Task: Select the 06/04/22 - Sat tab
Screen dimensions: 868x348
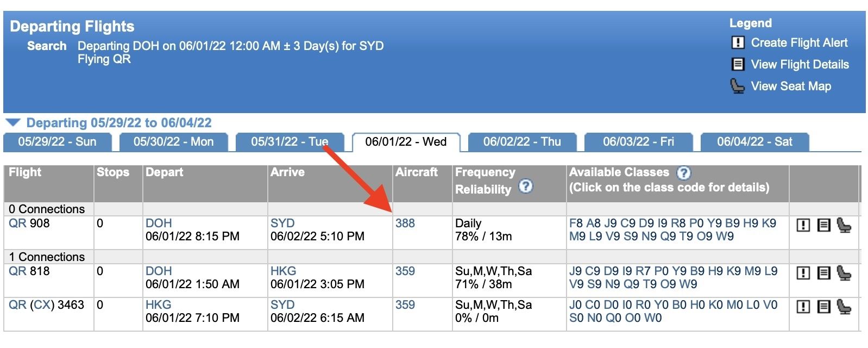Action: click(x=754, y=142)
